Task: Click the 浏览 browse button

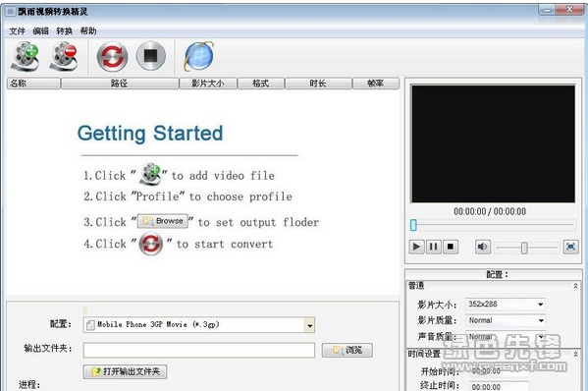Action: 347,350
